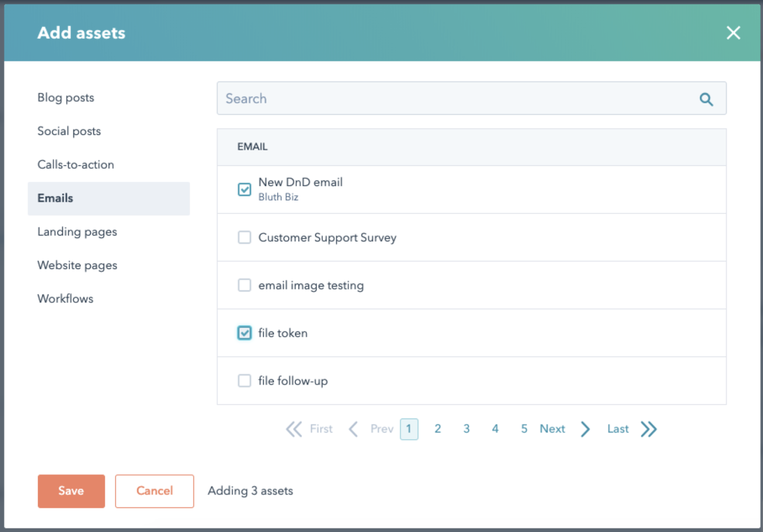Jump to page 5 of results
The width and height of the screenshot is (763, 532).
coord(524,429)
